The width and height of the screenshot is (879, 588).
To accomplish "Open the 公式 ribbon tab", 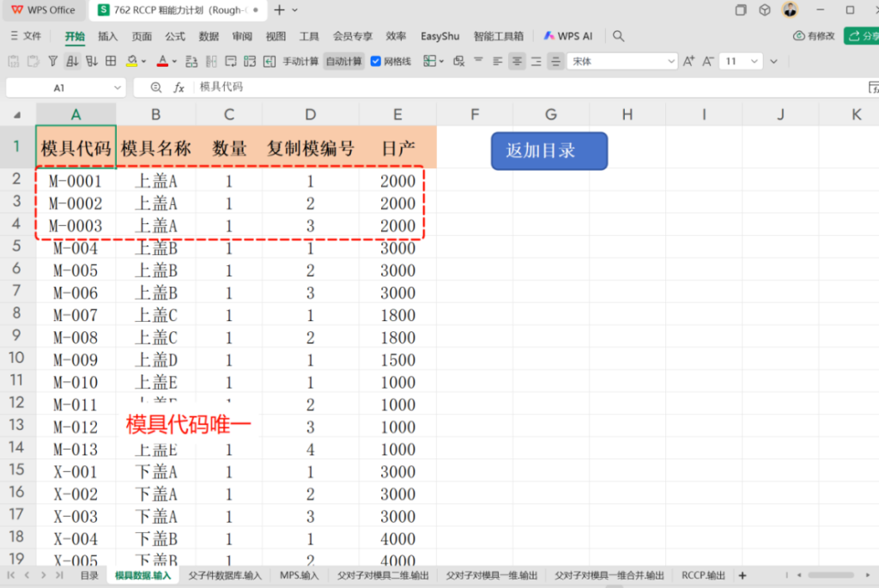I will tap(175, 36).
